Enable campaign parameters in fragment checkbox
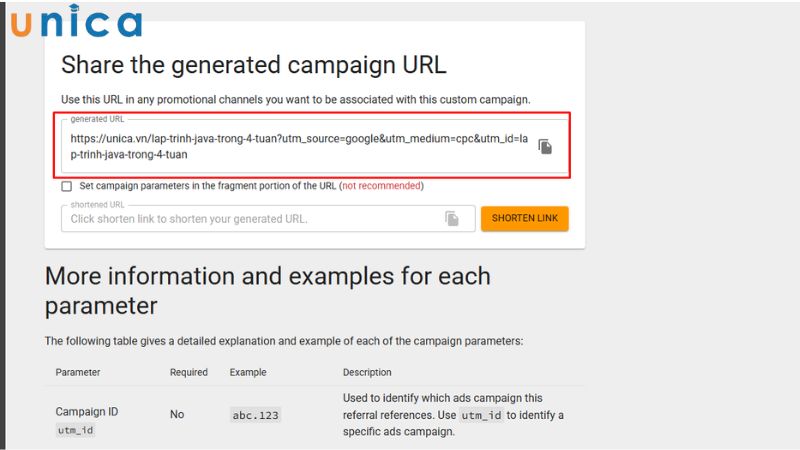The width and height of the screenshot is (800, 450). 67,186
